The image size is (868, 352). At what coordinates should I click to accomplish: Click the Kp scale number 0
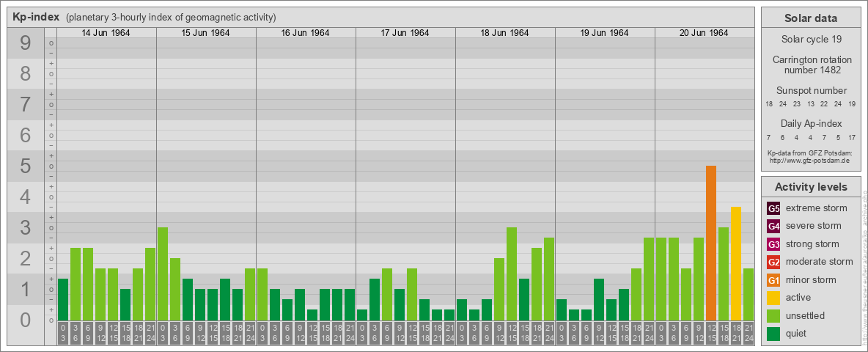click(25, 320)
